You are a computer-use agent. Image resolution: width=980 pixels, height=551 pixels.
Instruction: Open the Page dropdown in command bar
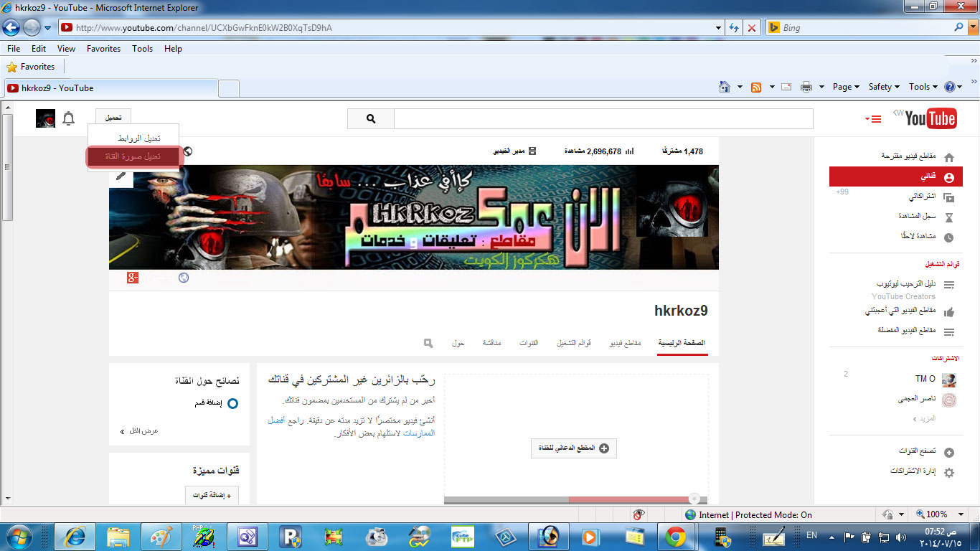point(846,87)
